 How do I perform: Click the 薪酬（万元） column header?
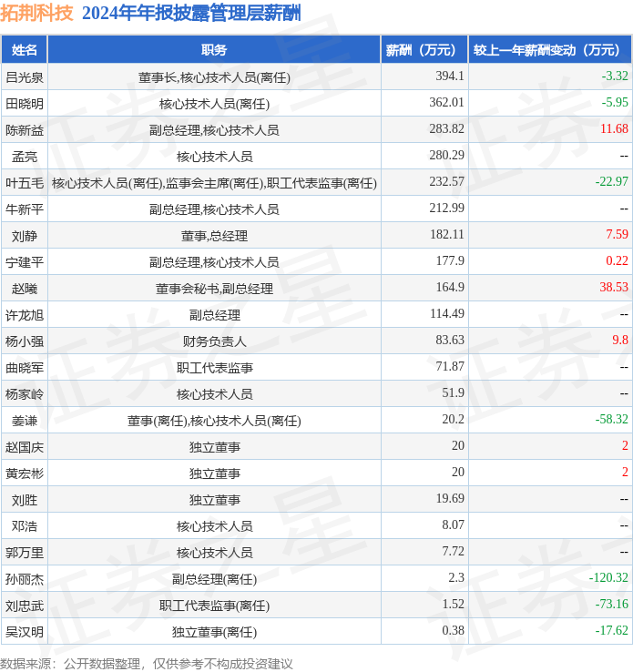click(424, 50)
